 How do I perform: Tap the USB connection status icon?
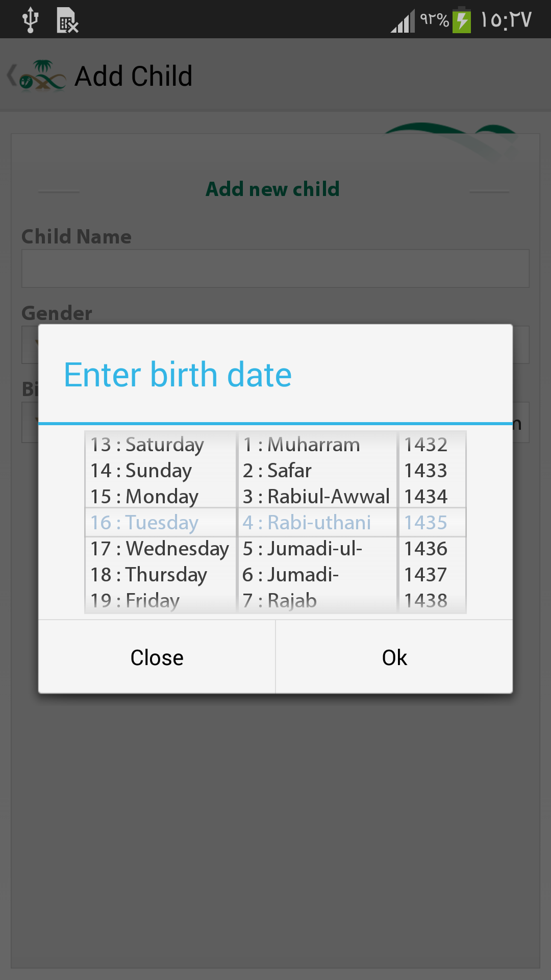tap(31, 20)
